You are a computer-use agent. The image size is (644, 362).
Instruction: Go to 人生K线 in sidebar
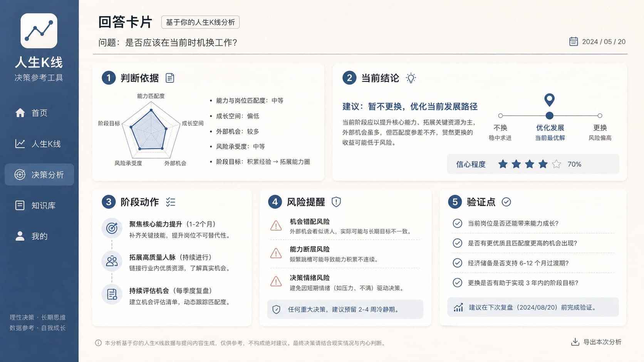(39, 144)
